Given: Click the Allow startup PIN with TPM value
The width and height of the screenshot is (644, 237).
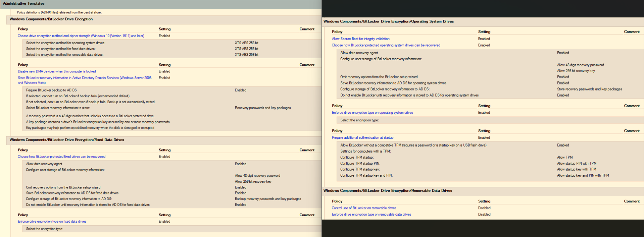Looking at the screenshot, I should [577, 164].
